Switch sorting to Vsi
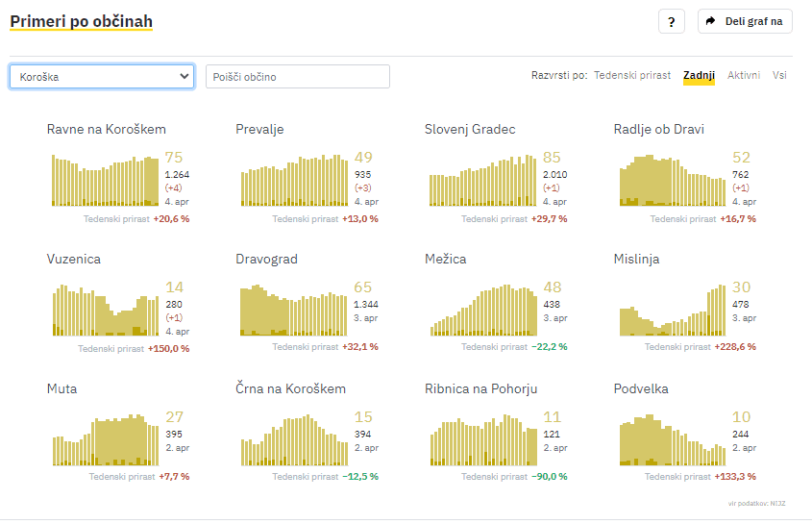812x524 pixels. [779, 75]
